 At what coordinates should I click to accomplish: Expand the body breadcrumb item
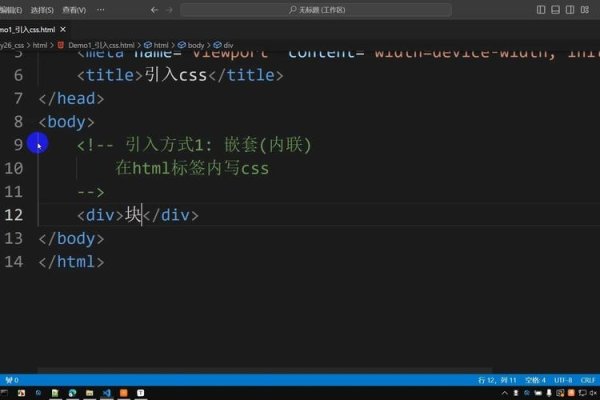(196, 46)
